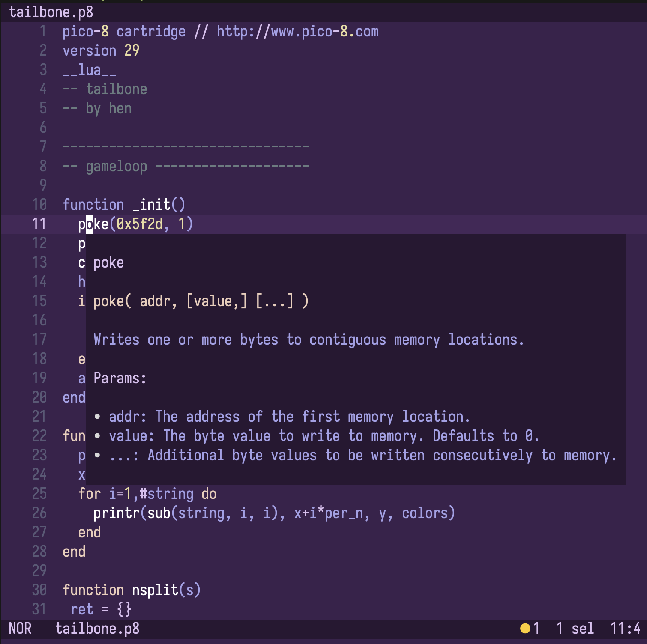Click the yellow diagnostic dot in the status bar
Image resolution: width=647 pixels, height=644 pixels.
[x=526, y=628]
